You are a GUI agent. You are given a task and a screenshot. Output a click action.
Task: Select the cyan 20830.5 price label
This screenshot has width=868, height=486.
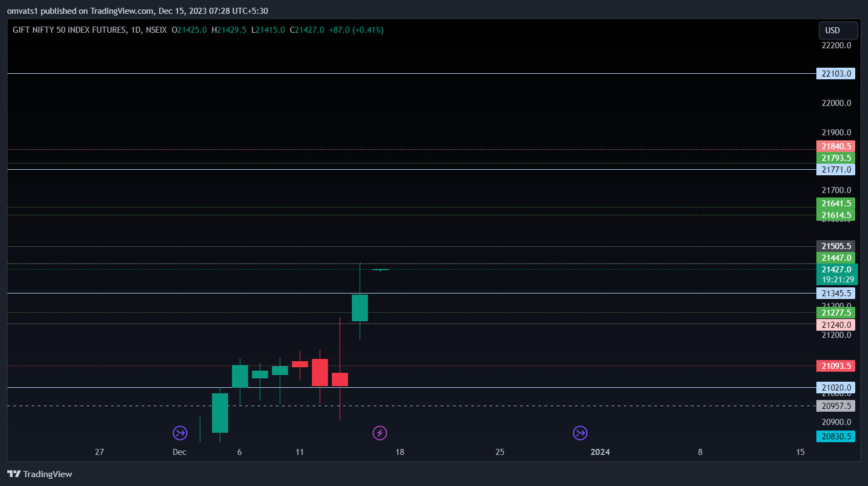click(x=835, y=437)
